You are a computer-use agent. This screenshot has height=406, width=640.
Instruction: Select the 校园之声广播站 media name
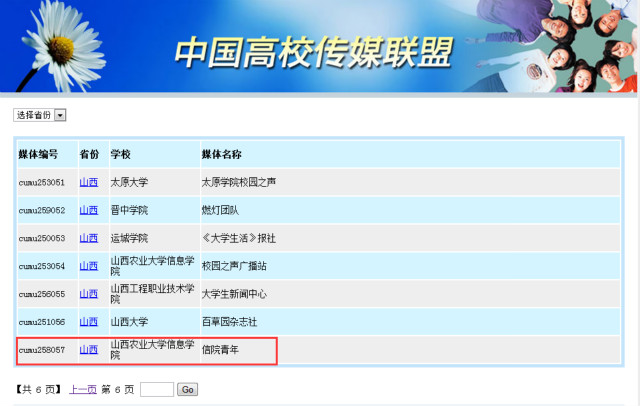234,266
